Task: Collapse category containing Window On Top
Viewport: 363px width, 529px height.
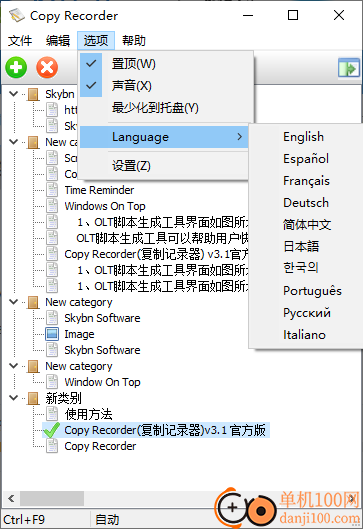Action: pyautogui.click(x=13, y=365)
